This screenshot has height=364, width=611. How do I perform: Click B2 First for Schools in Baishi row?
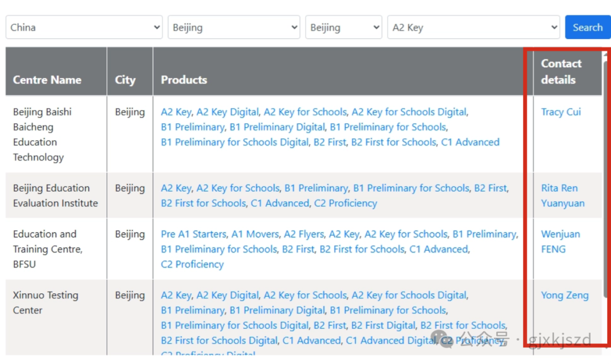[394, 142]
